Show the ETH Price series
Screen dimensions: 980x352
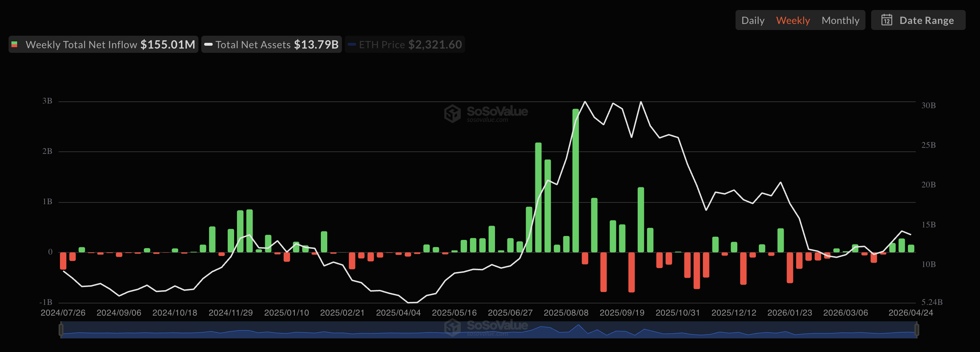click(404, 45)
